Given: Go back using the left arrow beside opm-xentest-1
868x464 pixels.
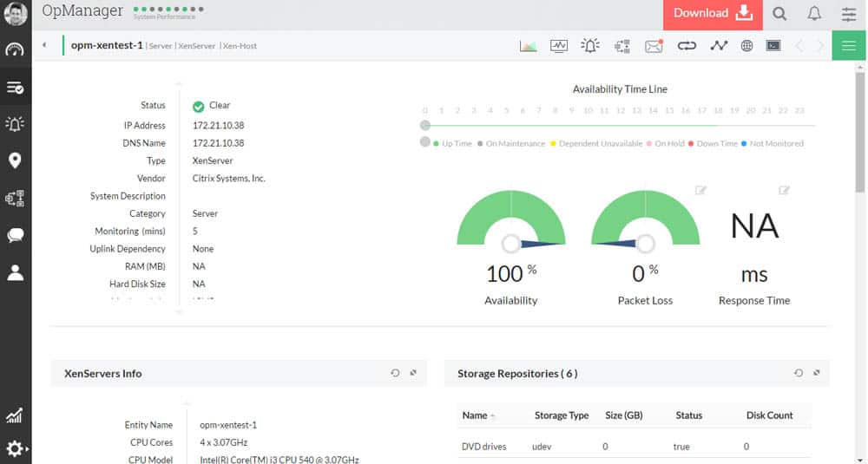Looking at the screenshot, I should click(x=44, y=45).
